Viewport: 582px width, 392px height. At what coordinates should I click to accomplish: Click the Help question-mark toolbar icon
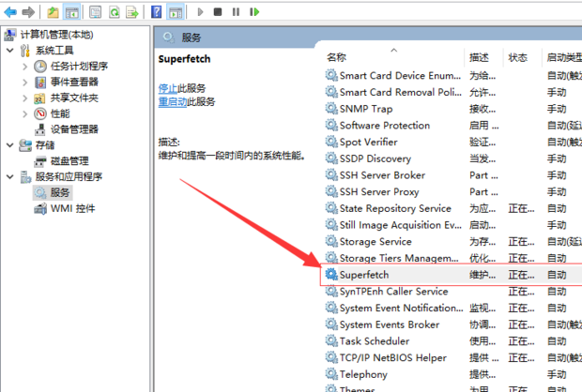[154, 12]
